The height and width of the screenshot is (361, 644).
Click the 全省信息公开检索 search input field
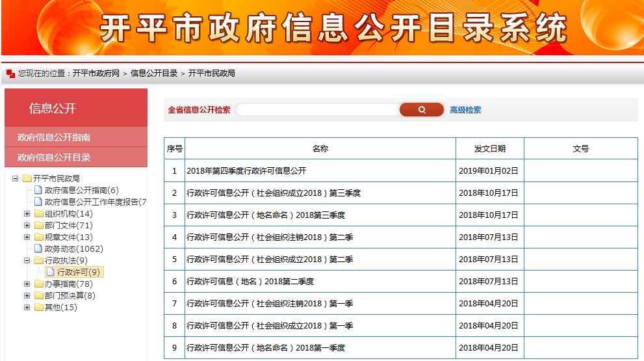tap(317, 110)
